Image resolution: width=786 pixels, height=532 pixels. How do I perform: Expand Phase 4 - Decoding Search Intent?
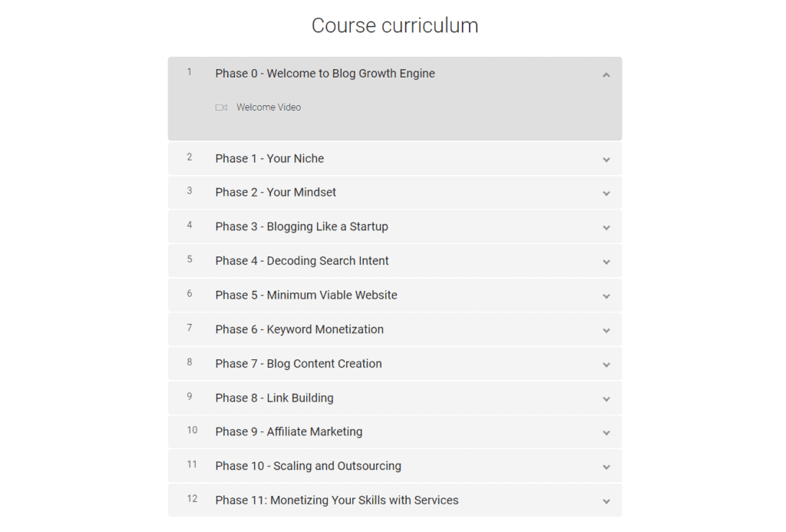(x=606, y=261)
